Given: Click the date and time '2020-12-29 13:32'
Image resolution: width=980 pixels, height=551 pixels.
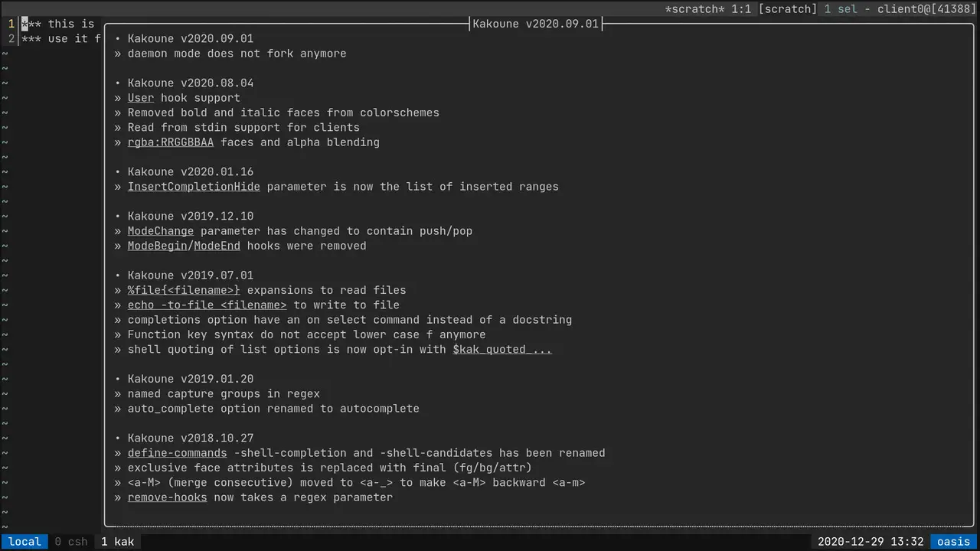Looking at the screenshot, I should [x=871, y=542].
